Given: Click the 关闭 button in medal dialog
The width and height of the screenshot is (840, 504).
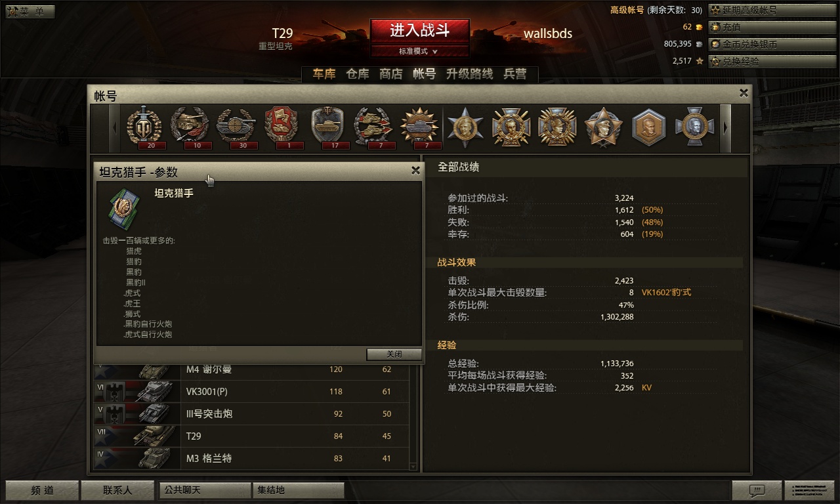Looking at the screenshot, I should [x=394, y=354].
